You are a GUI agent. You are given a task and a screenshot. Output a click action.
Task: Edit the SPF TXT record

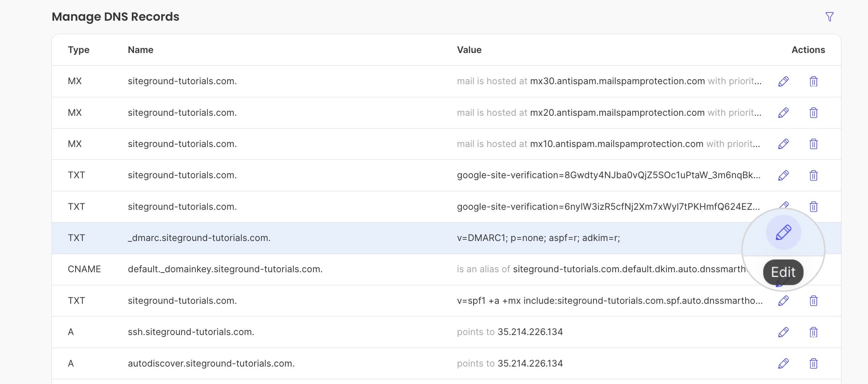(x=783, y=301)
